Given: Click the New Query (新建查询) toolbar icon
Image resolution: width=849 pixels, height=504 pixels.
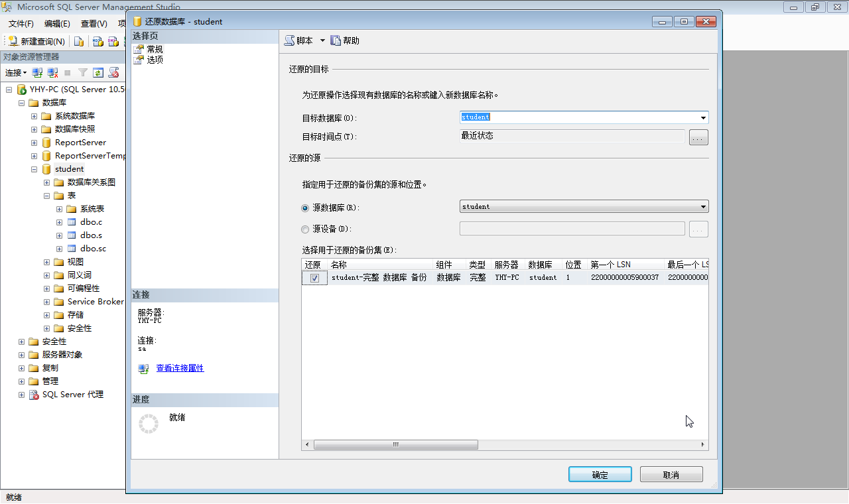Looking at the screenshot, I should [13, 41].
